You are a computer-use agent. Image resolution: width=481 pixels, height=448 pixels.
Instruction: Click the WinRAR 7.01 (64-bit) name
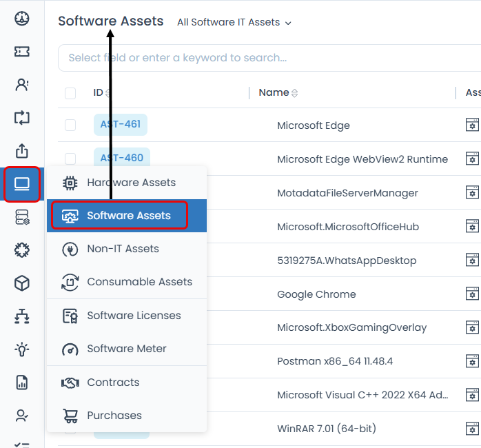(327, 429)
